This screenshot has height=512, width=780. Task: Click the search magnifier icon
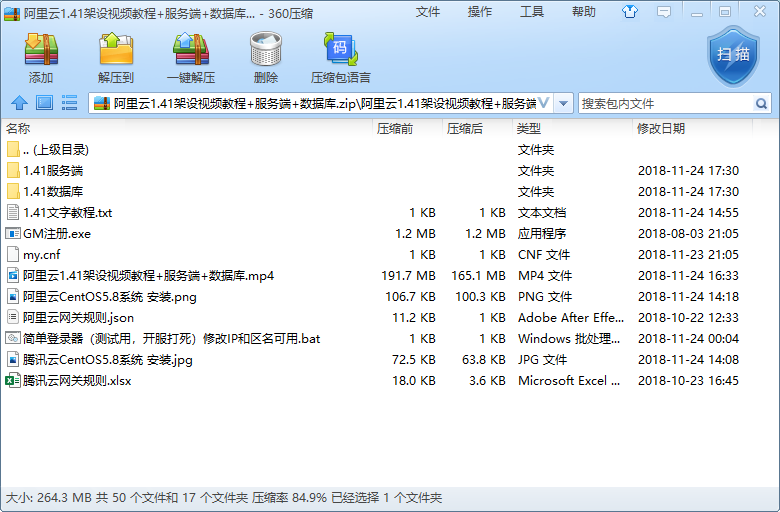coord(761,103)
